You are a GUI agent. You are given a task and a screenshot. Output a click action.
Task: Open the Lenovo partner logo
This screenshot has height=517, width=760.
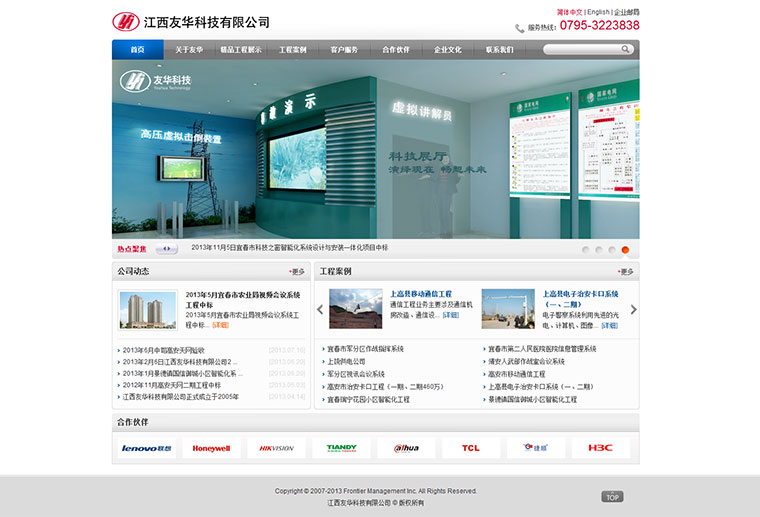pos(147,448)
